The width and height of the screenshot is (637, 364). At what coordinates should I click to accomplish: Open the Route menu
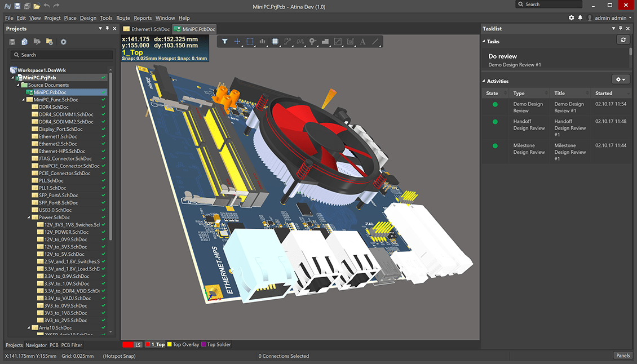(x=123, y=17)
